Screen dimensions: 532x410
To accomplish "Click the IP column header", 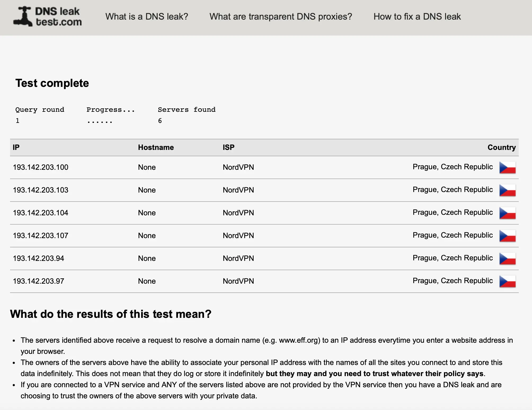I will [16, 147].
